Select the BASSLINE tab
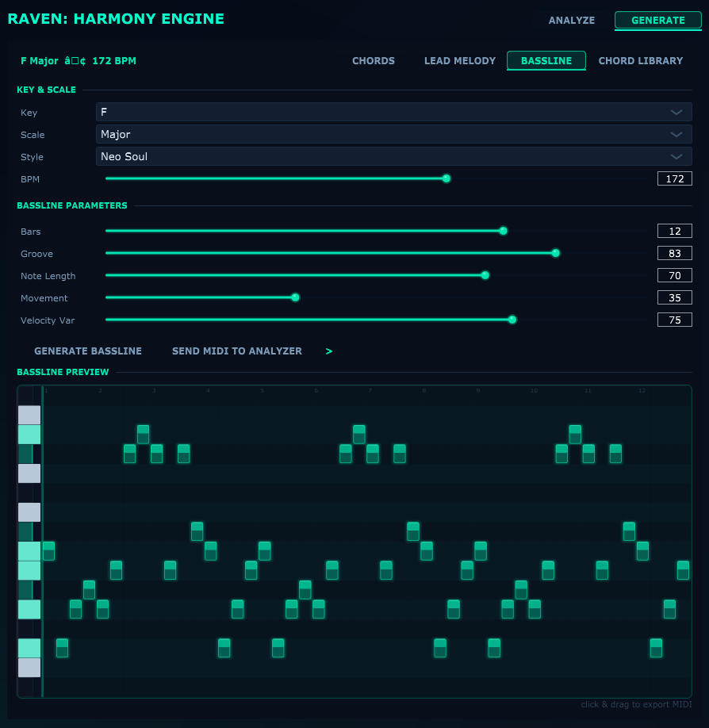 (546, 60)
